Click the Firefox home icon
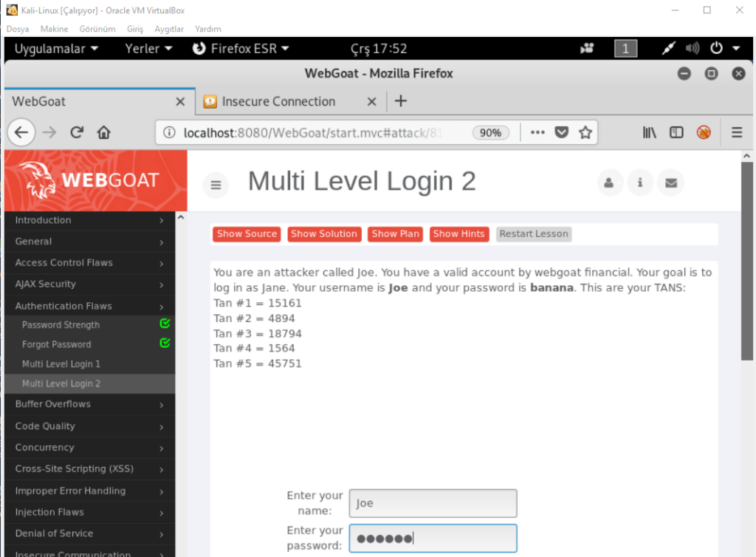 [x=103, y=133]
